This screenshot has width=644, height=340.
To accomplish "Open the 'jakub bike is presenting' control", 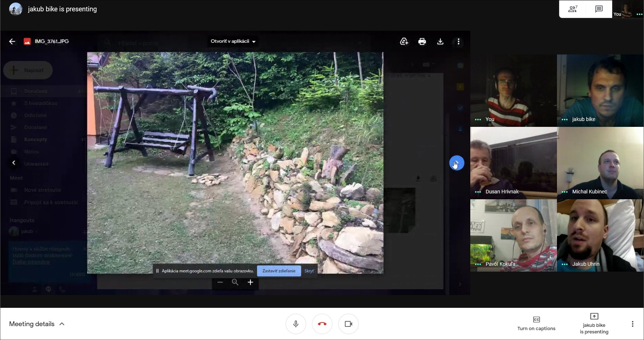I will coord(594,324).
